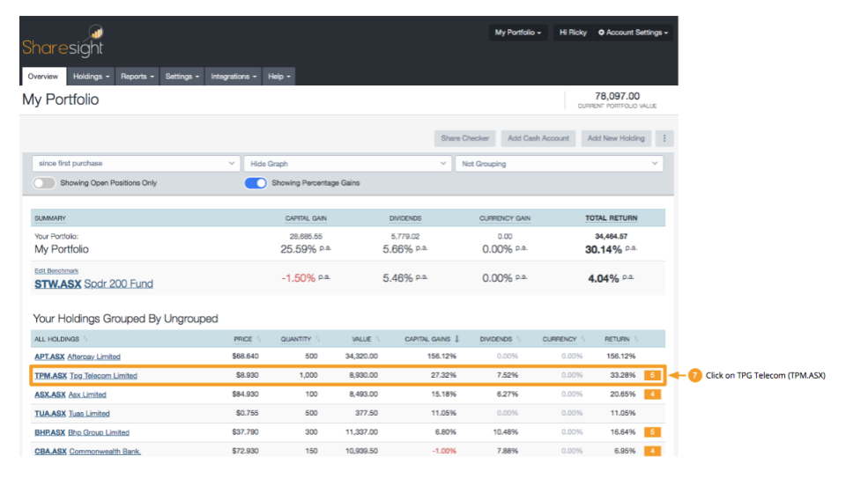Screen dimensions: 868x486
Task: Open the Account Settings dropdown
Action: click(634, 33)
